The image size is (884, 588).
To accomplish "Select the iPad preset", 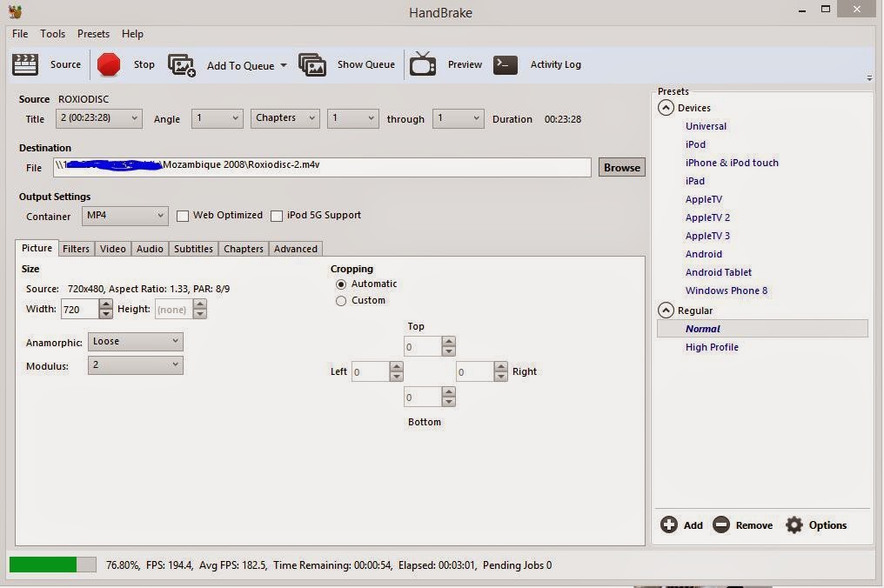I will [694, 181].
